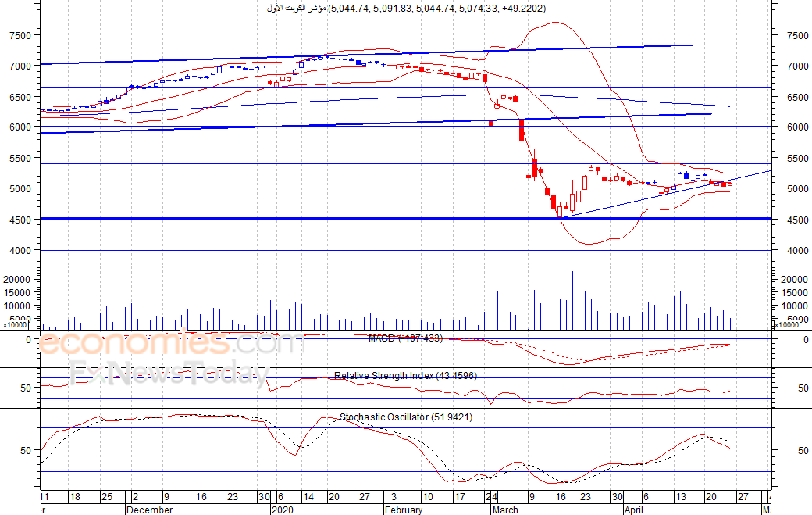Click the MACD (-107.433) indicator label

click(405, 338)
